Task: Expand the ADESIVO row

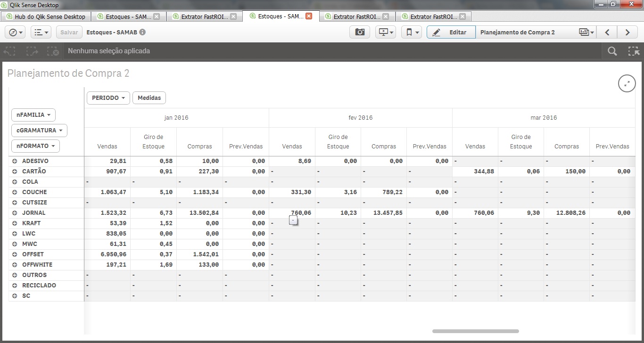Action: (x=15, y=161)
